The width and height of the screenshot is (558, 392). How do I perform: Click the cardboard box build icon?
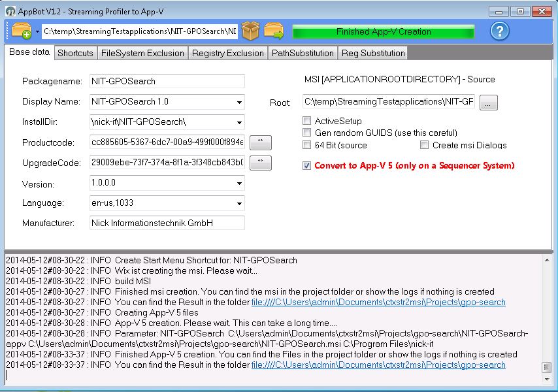click(250, 31)
